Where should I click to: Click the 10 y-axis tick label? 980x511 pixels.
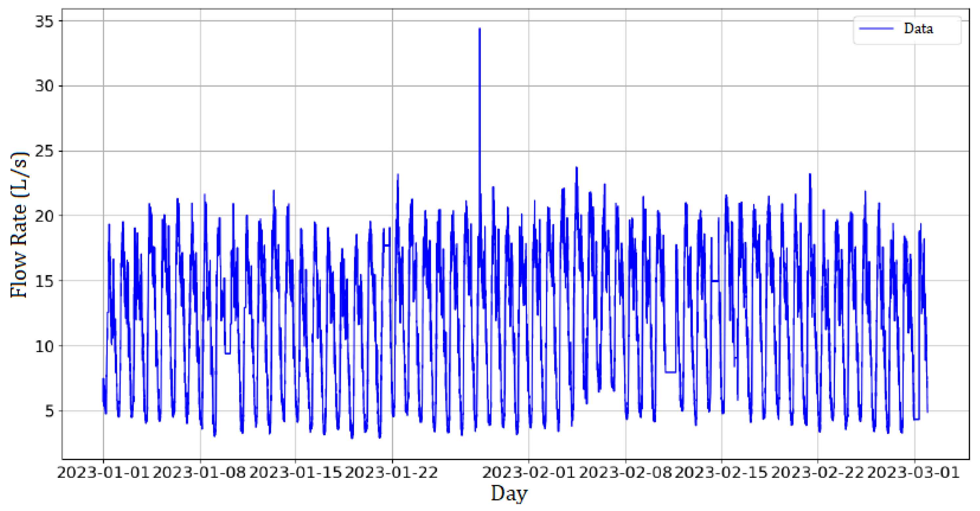point(44,346)
